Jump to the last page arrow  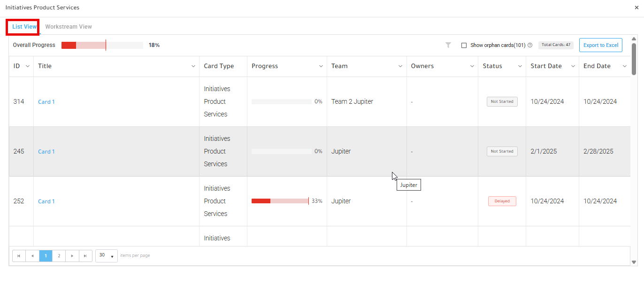coord(85,256)
